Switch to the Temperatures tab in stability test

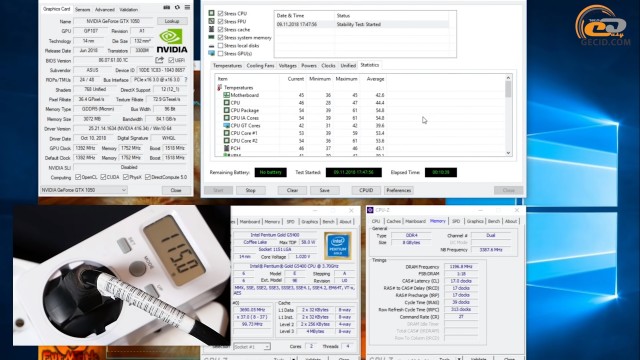coord(227,66)
